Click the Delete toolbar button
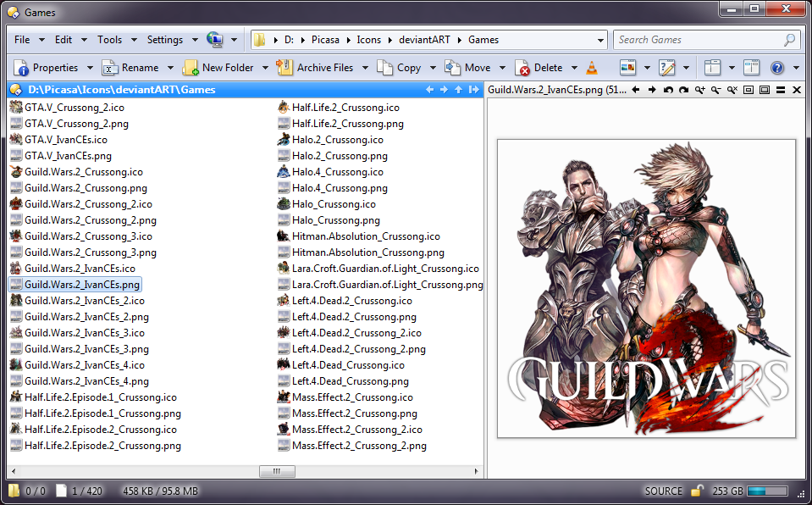This screenshot has height=505, width=812. [539, 68]
